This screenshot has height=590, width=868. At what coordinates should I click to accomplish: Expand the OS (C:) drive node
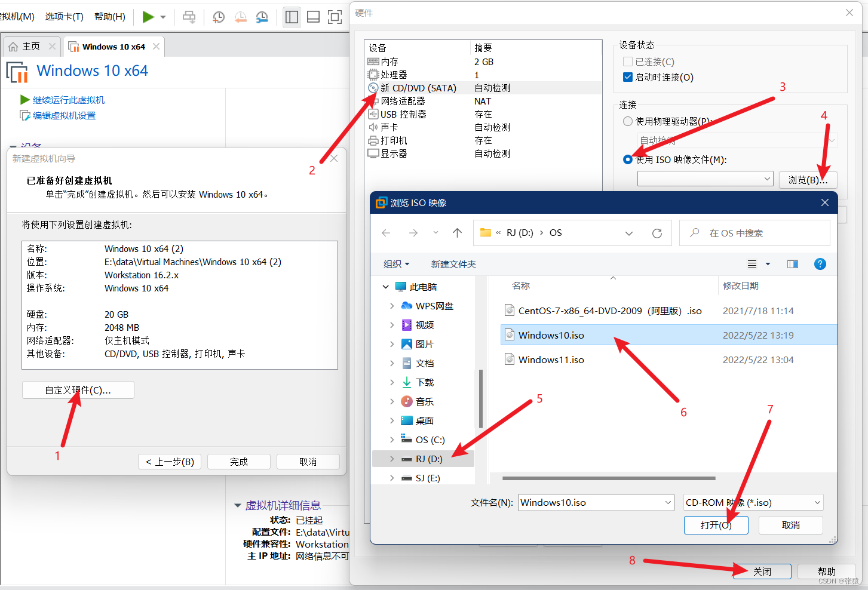(392, 440)
